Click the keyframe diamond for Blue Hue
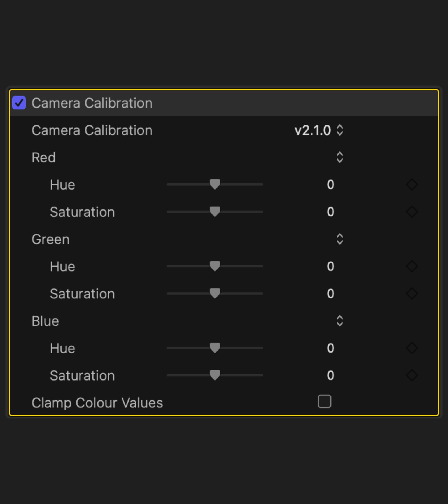This screenshot has height=504, width=448. (412, 348)
